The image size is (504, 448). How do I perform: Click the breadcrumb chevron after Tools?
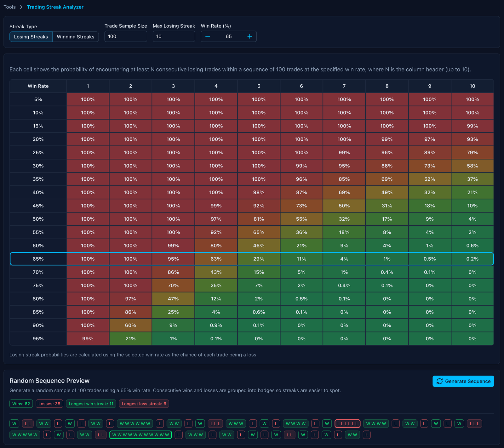pos(21,7)
